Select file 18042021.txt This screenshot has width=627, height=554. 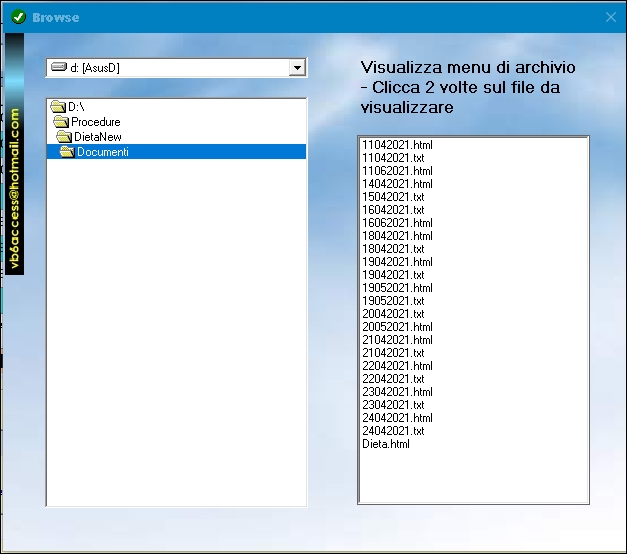coord(393,249)
